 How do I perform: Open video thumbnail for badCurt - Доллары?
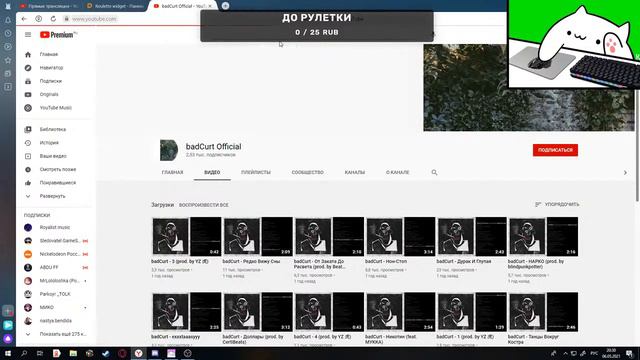point(258,312)
